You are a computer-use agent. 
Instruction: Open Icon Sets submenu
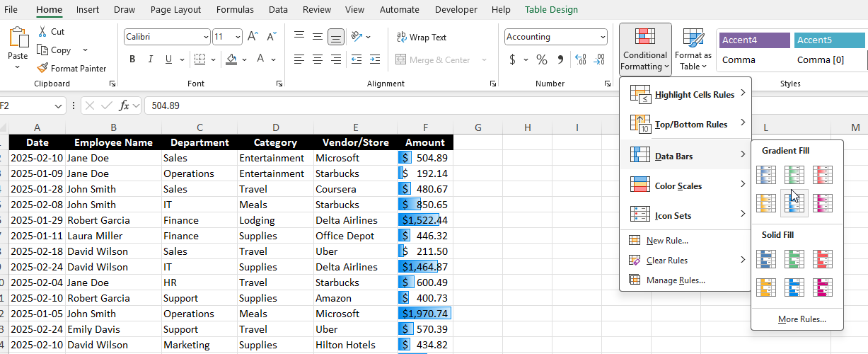click(x=685, y=215)
